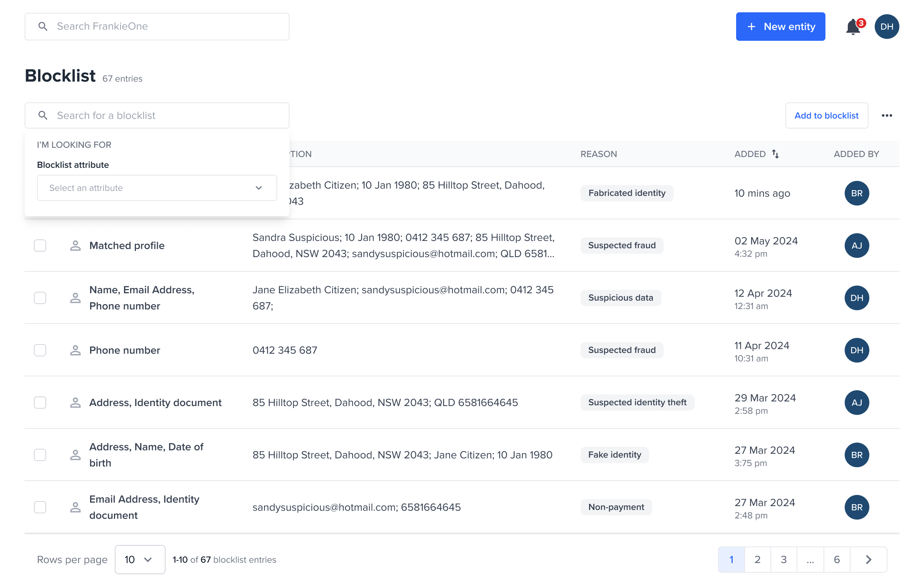The height and width of the screenshot is (585, 924).
Task: Click the BR avatar on Fabricated identity row
Action: (857, 193)
